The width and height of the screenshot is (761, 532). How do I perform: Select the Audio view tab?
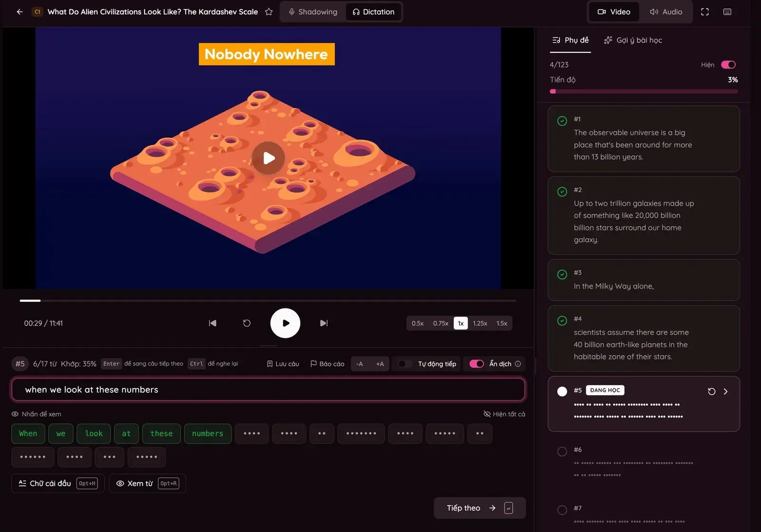tap(666, 12)
